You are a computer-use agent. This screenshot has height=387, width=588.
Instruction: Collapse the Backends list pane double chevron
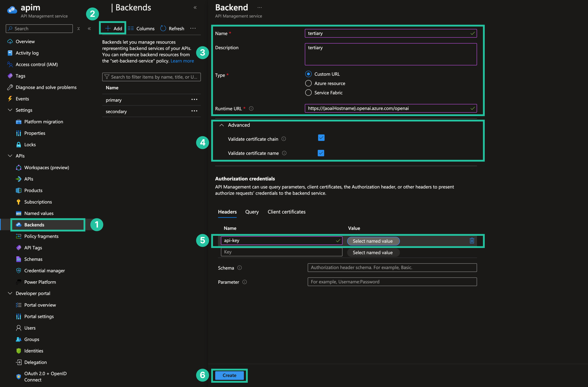coord(195,7)
